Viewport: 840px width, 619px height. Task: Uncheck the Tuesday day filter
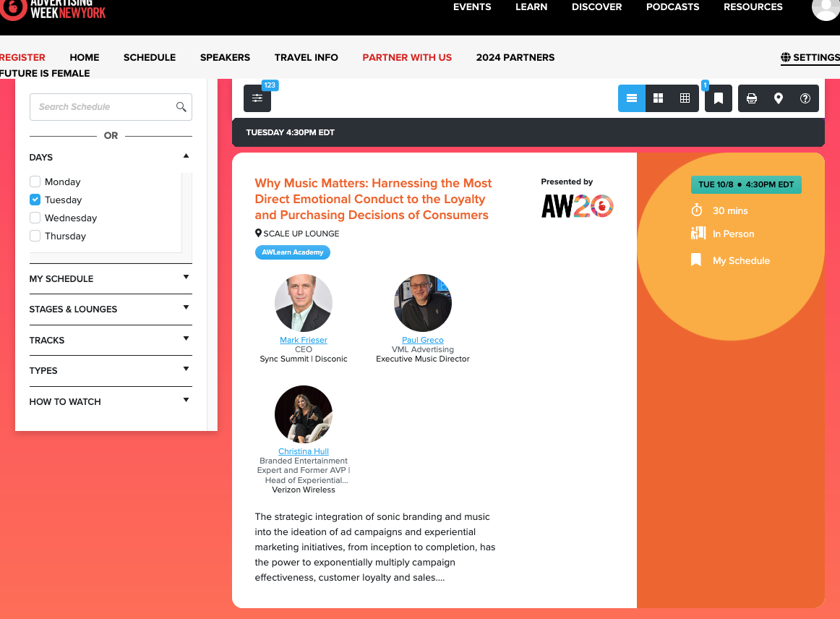click(x=35, y=200)
